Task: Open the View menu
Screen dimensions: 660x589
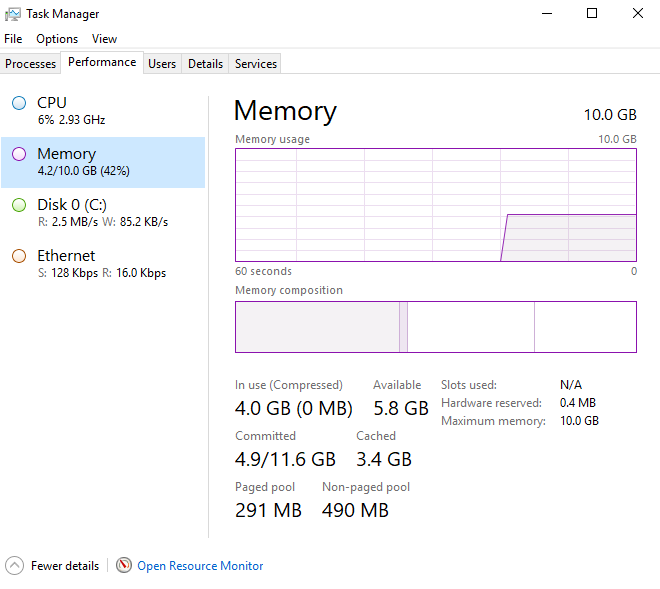Action: click(104, 39)
